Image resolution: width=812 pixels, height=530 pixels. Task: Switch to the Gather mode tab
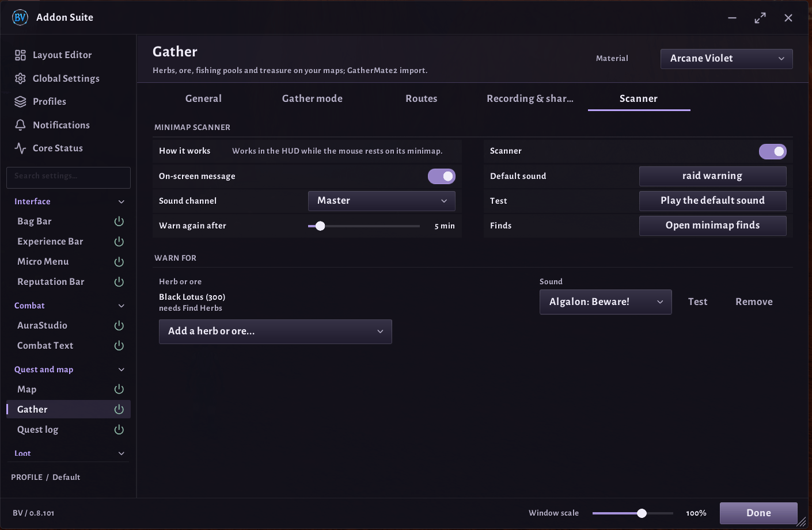(312, 98)
